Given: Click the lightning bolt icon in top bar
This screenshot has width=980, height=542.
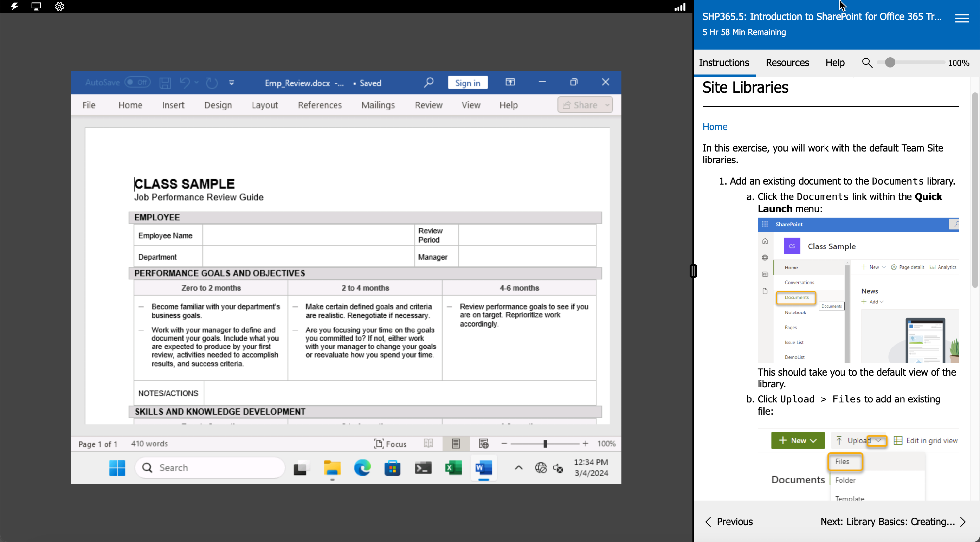Looking at the screenshot, I should 14,7.
